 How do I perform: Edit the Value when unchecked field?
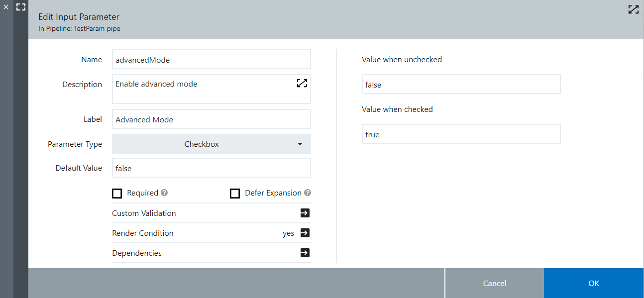pos(461,85)
